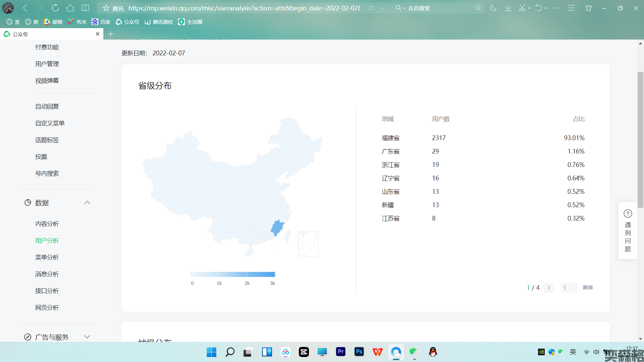Go to browser home page icon
This screenshot has width=644, height=362.
(x=70, y=8)
